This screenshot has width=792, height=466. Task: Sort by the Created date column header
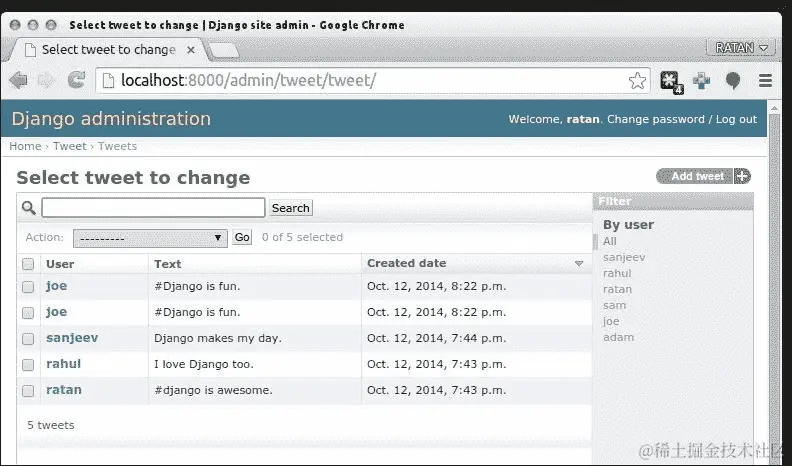point(407,263)
